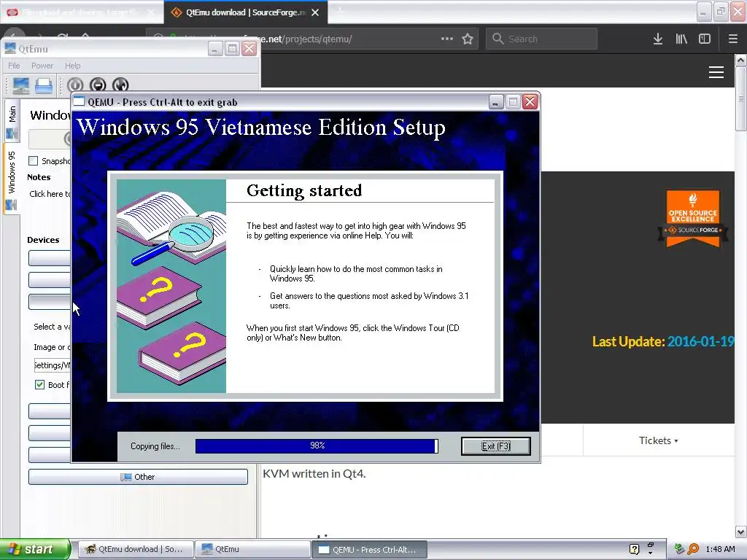The height and width of the screenshot is (560, 747).
Task: Click the new virtual machine monitor icon in QtEmu toolbar
Action: point(21,85)
